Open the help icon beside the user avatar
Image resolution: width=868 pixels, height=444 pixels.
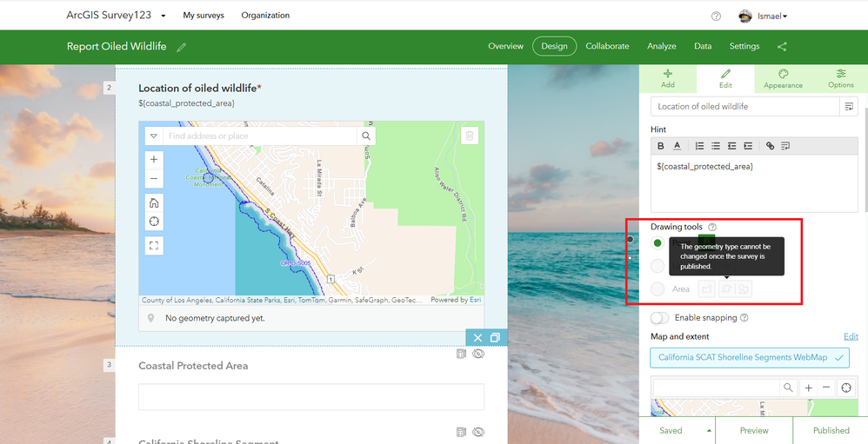click(x=716, y=16)
